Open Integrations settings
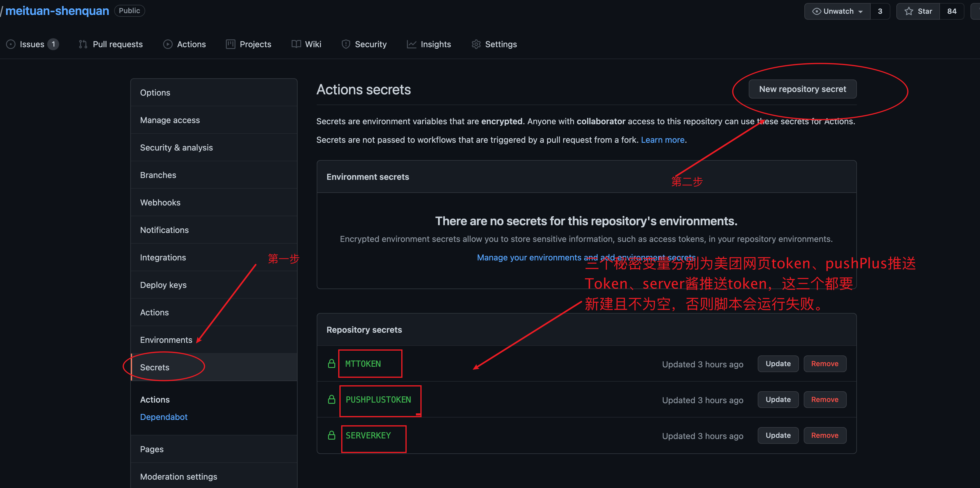Image resolution: width=980 pixels, height=488 pixels. (x=214, y=257)
